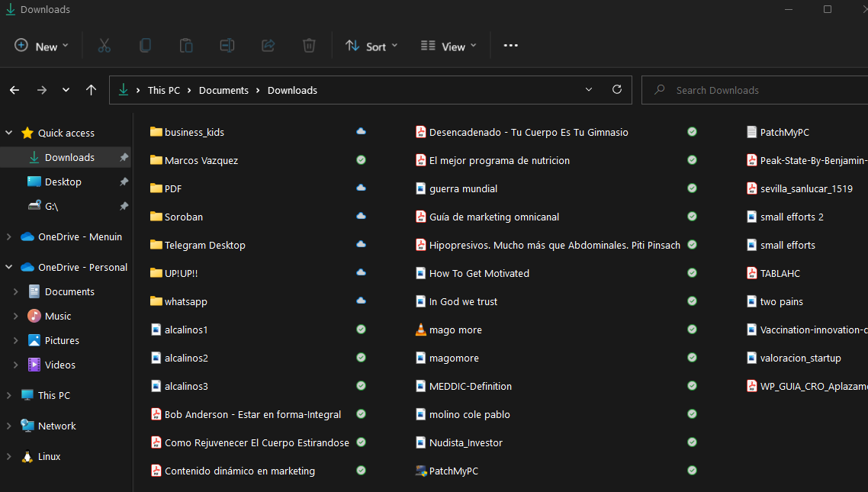This screenshot has width=868, height=492.
Task: Expand the Network sidebar node
Action: pos(9,426)
